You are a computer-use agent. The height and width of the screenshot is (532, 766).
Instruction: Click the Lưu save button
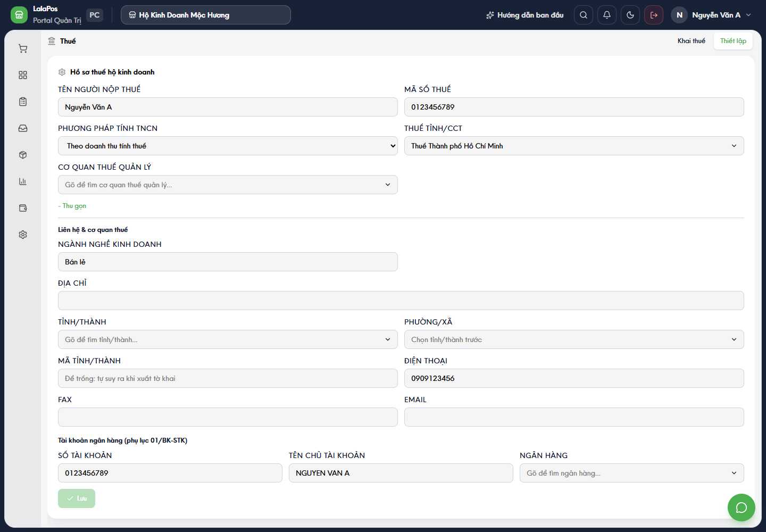coord(77,498)
